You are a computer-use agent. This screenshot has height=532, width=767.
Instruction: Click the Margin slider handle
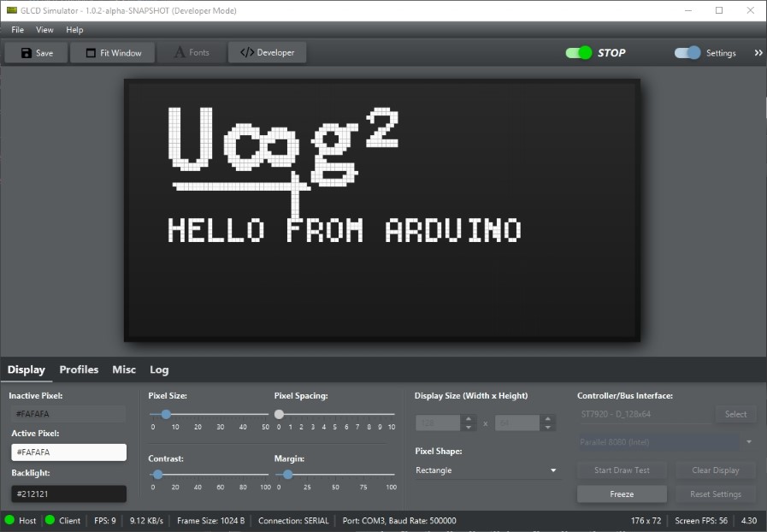pos(287,474)
